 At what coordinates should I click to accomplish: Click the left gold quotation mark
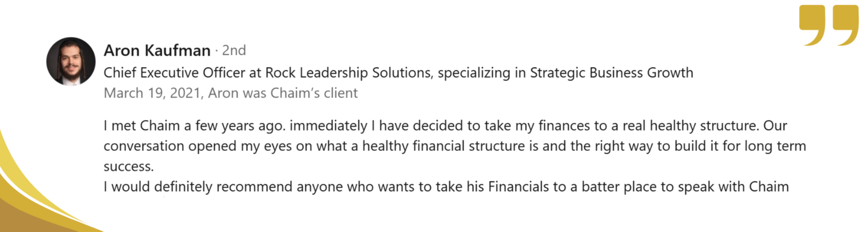click(x=812, y=25)
